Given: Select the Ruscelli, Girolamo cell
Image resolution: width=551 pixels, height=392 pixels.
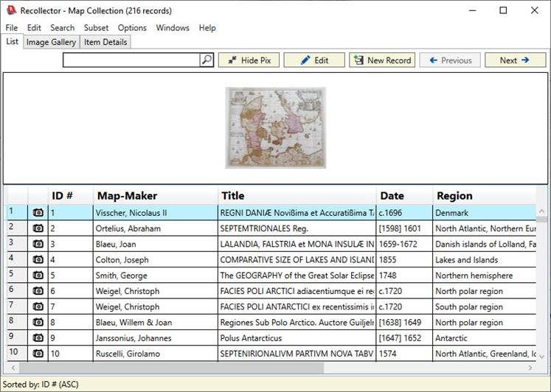Looking at the screenshot, I should [x=156, y=354].
